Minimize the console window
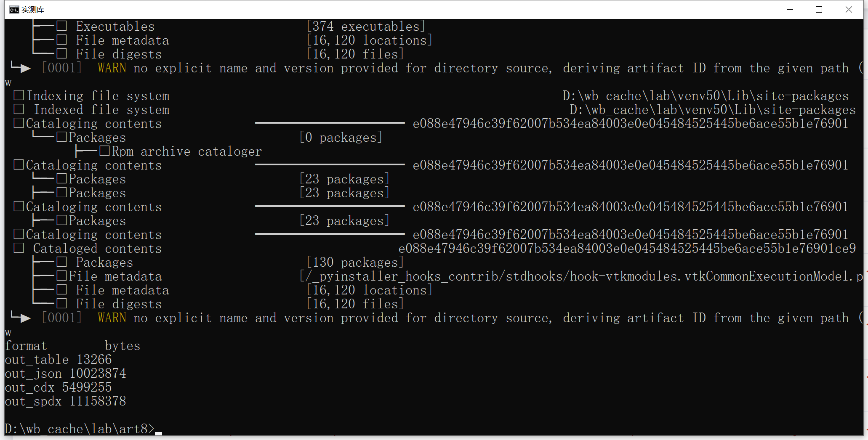Viewport: 868px width, 440px height. pyautogui.click(x=790, y=9)
